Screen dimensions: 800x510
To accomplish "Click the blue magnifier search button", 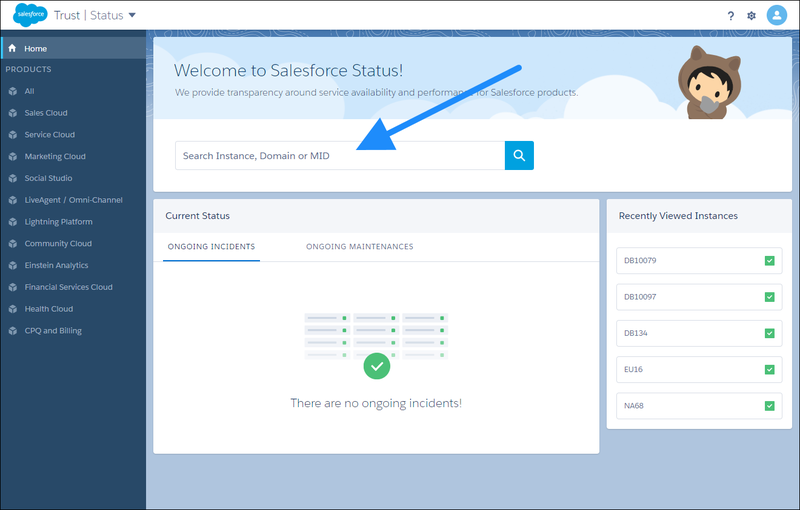I will (x=519, y=156).
